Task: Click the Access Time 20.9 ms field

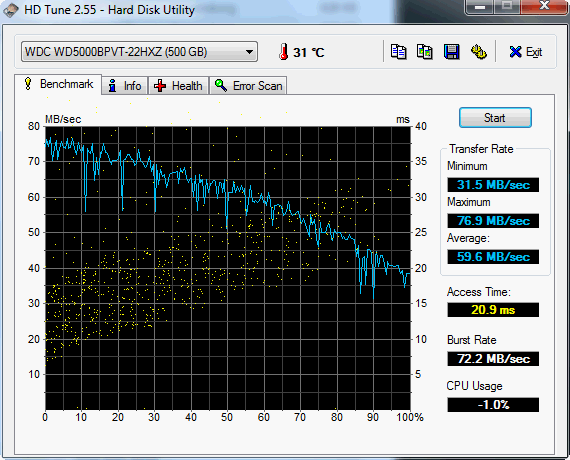Action: (493, 310)
